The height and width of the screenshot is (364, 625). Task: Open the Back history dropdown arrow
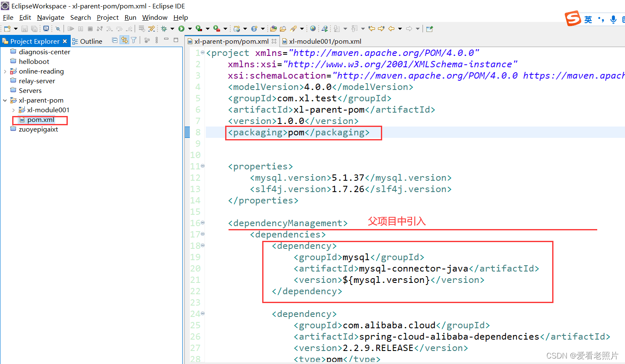400,29
